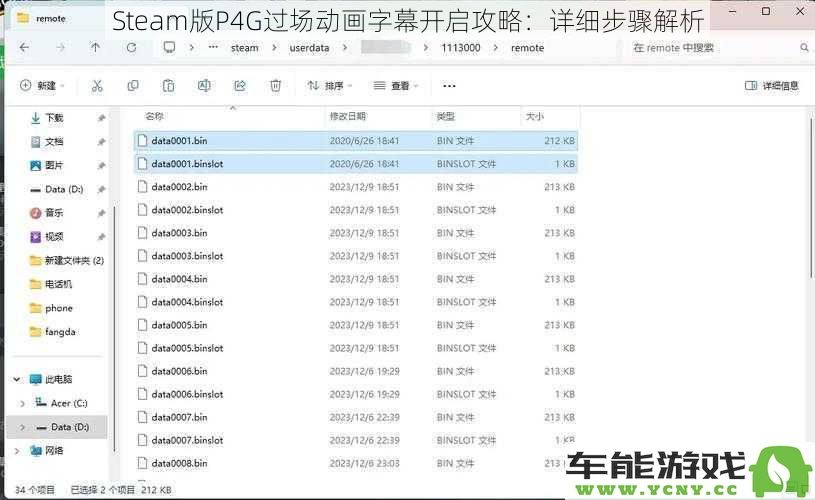The height and width of the screenshot is (500, 815).
Task: Open 文档 in quick access
Action: [54, 142]
